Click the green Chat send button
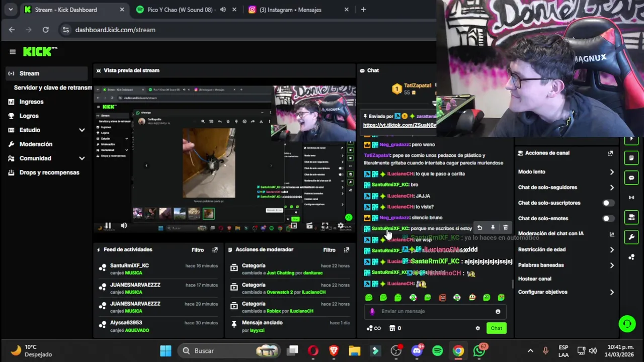The width and height of the screenshot is (644, 362). [x=497, y=328]
